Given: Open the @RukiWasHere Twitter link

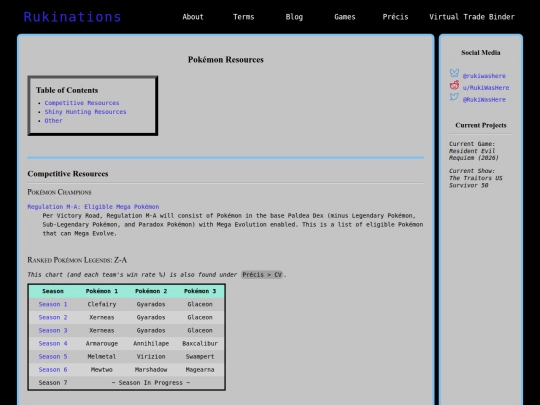Looking at the screenshot, I should coord(484,100).
